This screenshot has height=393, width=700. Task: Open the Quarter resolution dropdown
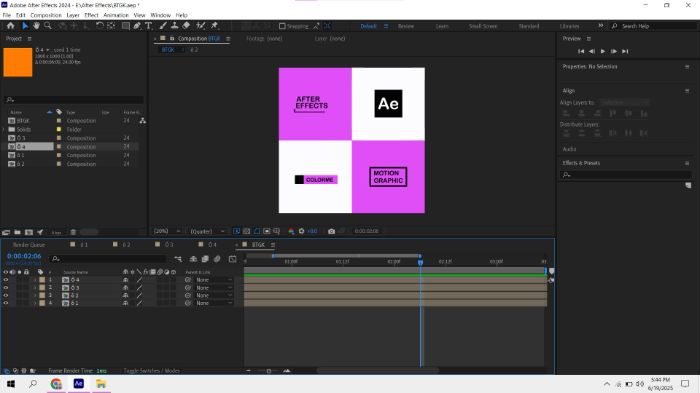207,231
